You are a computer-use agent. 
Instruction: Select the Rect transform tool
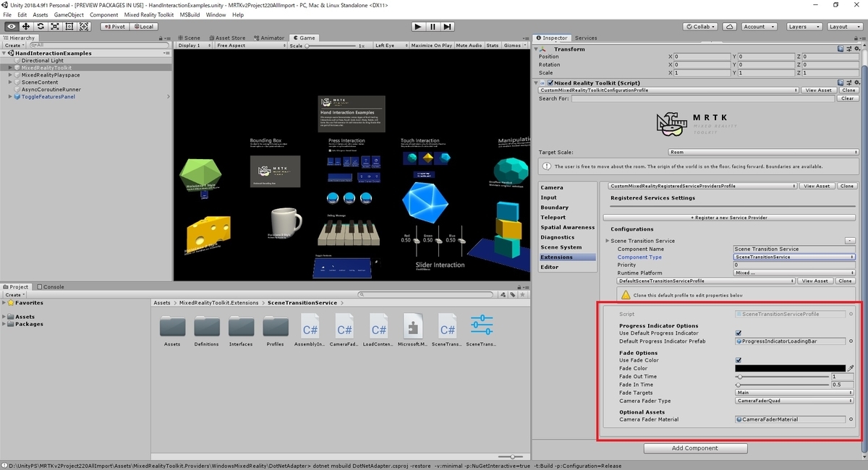[69, 26]
